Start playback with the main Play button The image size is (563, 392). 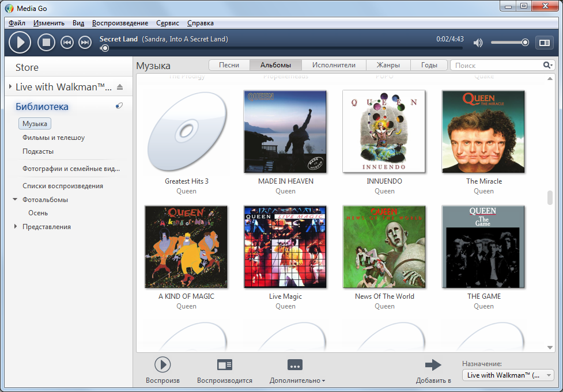20,43
